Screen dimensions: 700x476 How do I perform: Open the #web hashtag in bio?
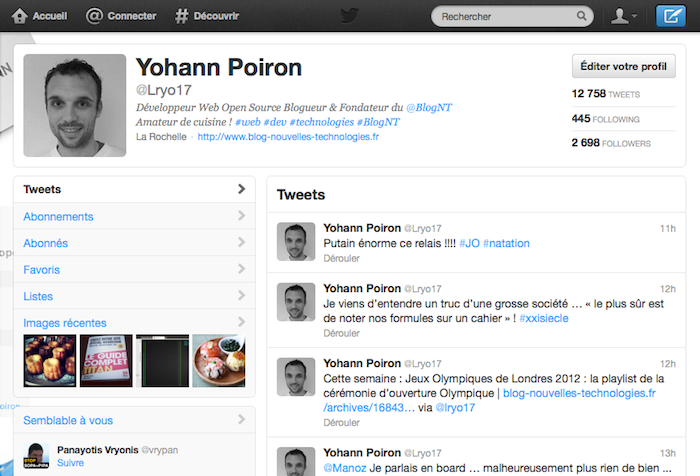click(x=248, y=122)
